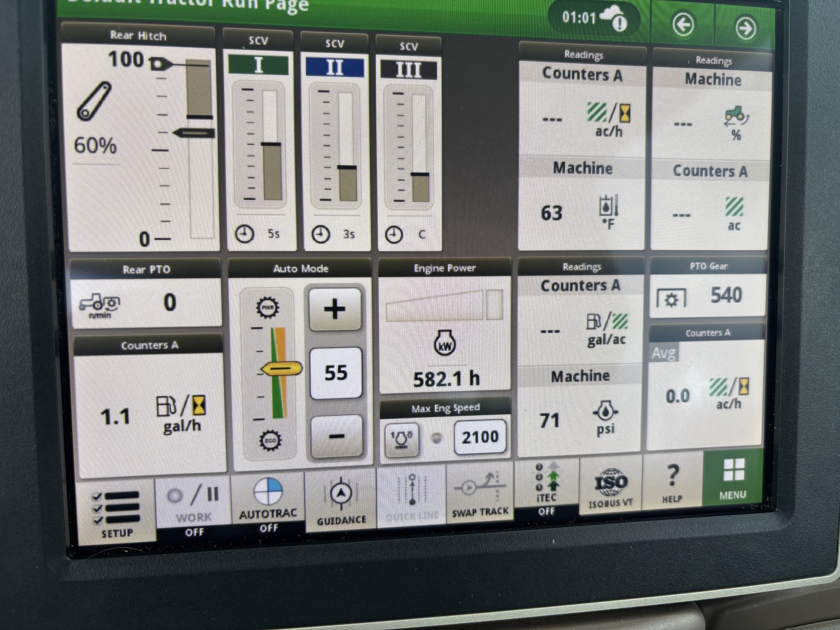Tap the Max Eng Speed engine icon button

[x=402, y=440]
